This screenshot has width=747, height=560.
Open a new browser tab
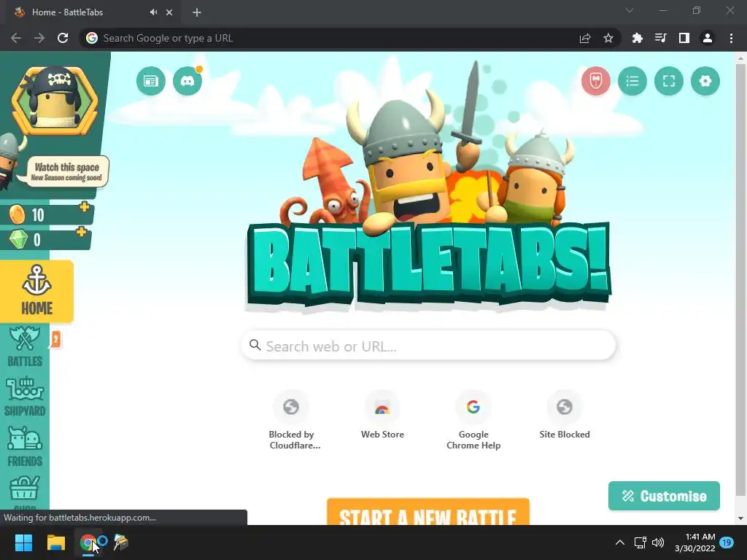click(x=197, y=12)
